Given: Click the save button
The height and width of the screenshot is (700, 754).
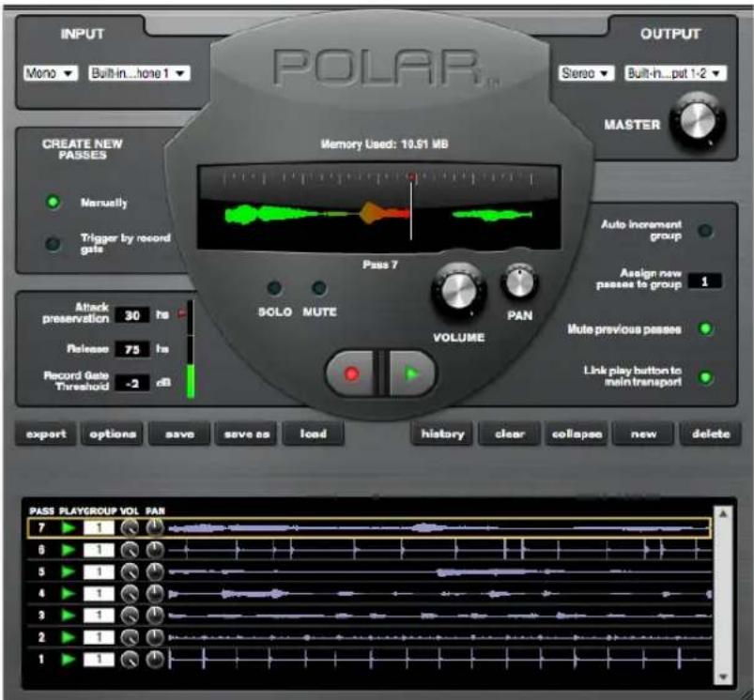Looking at the screenshot, I should point(180,434).
